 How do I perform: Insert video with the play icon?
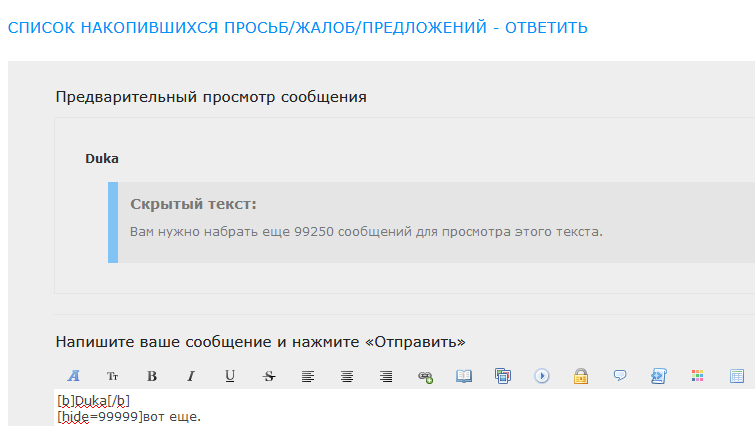542,376
